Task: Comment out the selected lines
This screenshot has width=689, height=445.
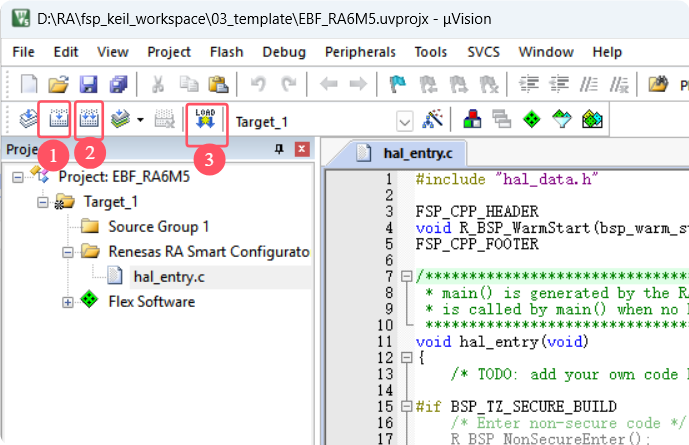Action: [588, 83]
